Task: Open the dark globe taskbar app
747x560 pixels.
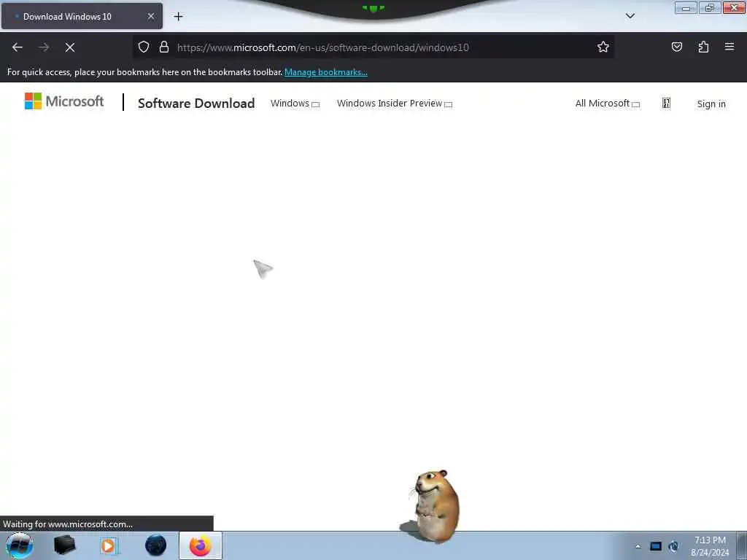Action: 156,545
